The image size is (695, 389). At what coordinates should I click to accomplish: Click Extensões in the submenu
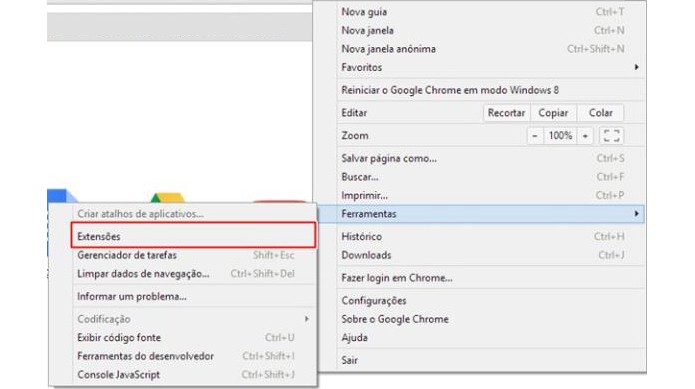[x=193, y=236]
